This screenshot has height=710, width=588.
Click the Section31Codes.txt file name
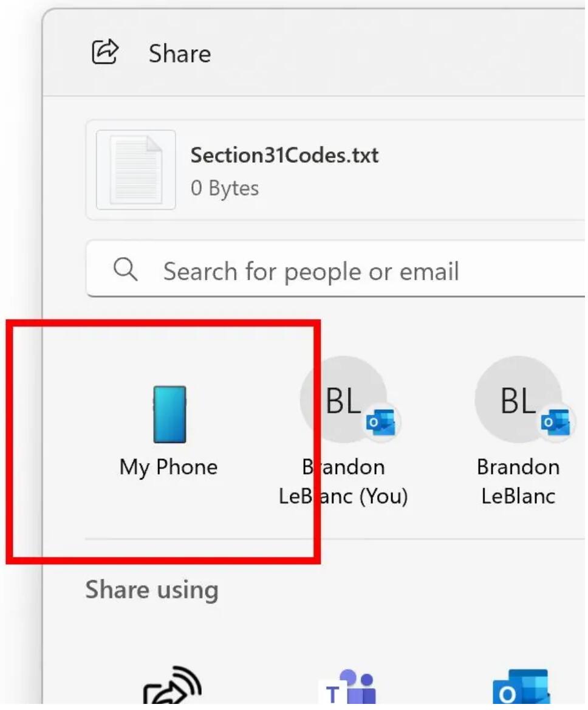coord(284,155)
